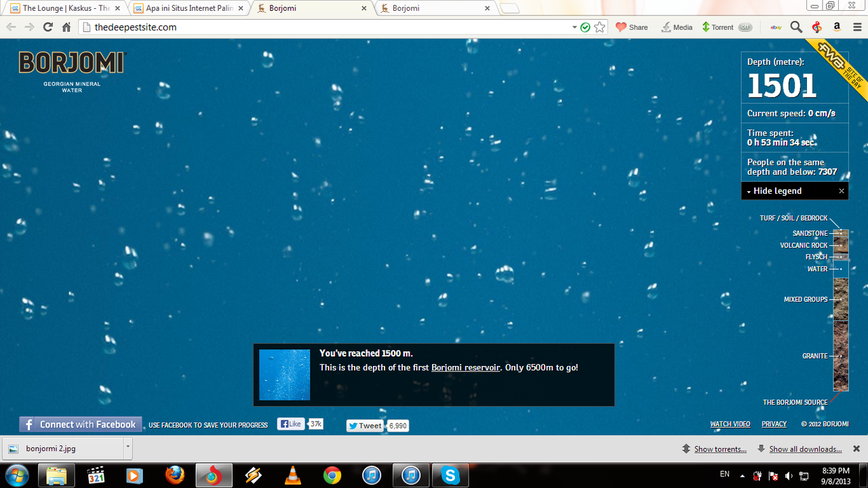The image size is (868, 488).
Task: Close the downloads bar
Action: pyautogui.click(x=856, y=449)
